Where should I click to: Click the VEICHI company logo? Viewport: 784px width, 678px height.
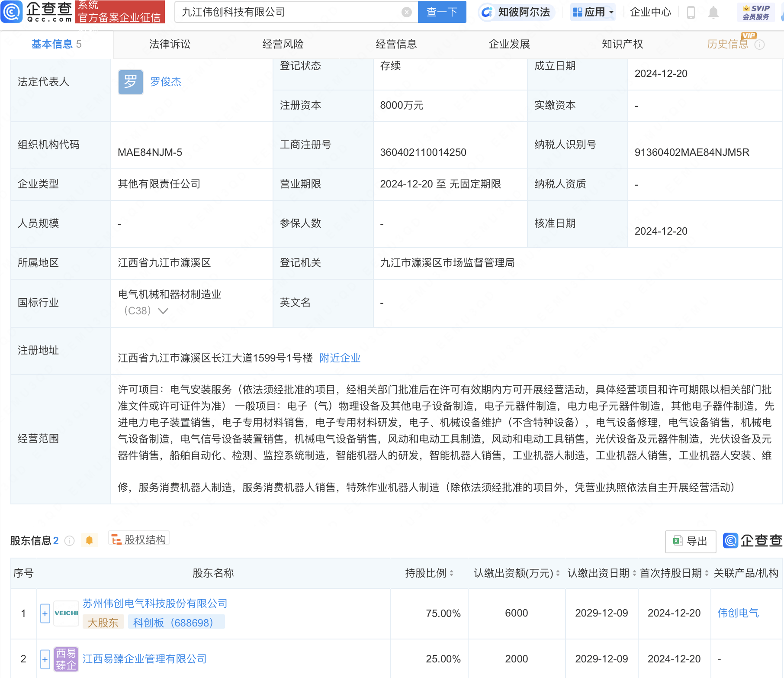click(x=66, y=613)
